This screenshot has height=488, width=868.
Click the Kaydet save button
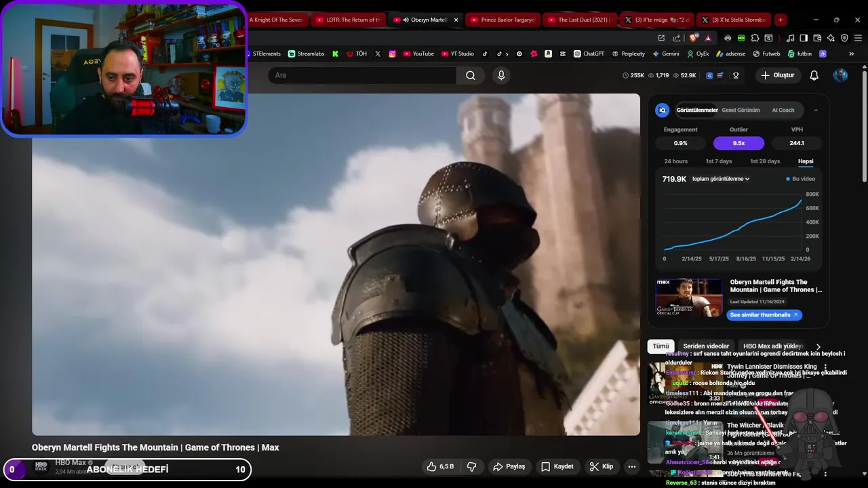click(557, 466)
